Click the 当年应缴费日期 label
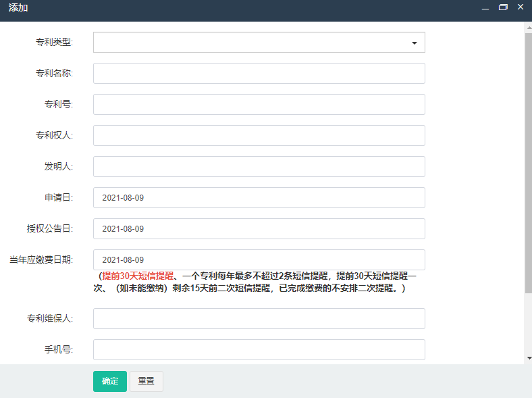Screen dimensions: 532x398 [x=41, y=259]
